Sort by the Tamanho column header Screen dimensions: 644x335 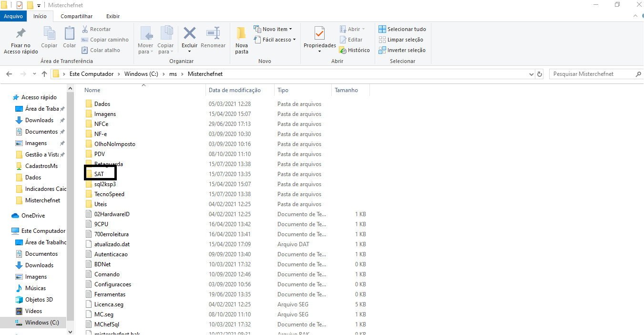pos(346,90)
